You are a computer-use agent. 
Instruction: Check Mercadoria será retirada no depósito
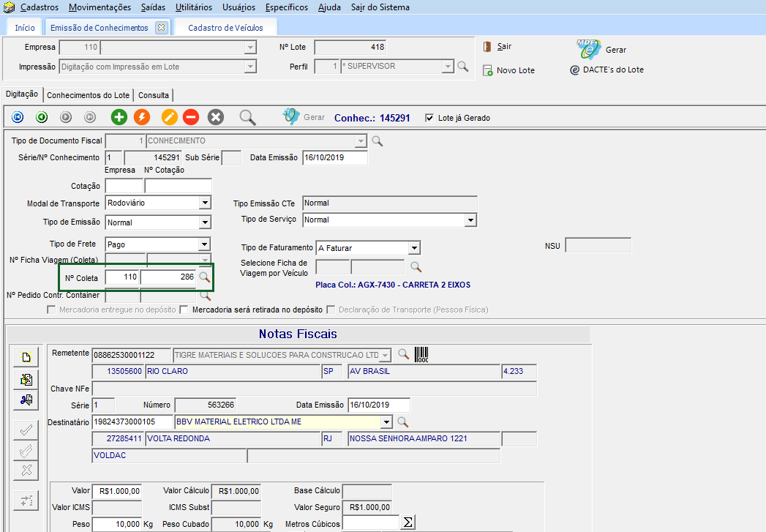click(x=184, y=310)
